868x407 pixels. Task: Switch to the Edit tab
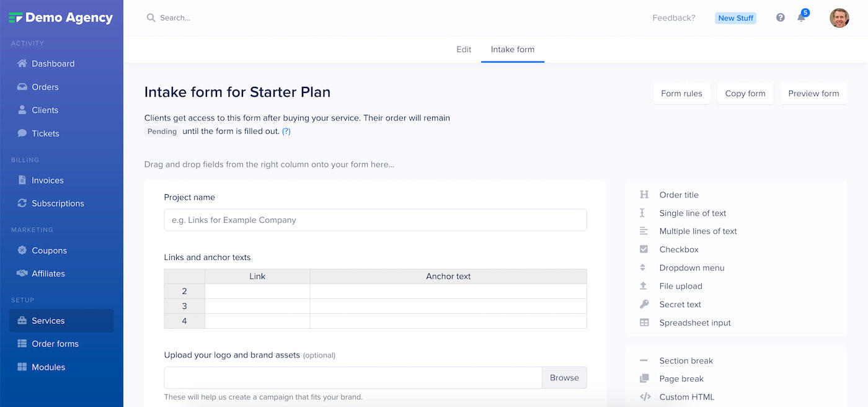click(463, 49)
